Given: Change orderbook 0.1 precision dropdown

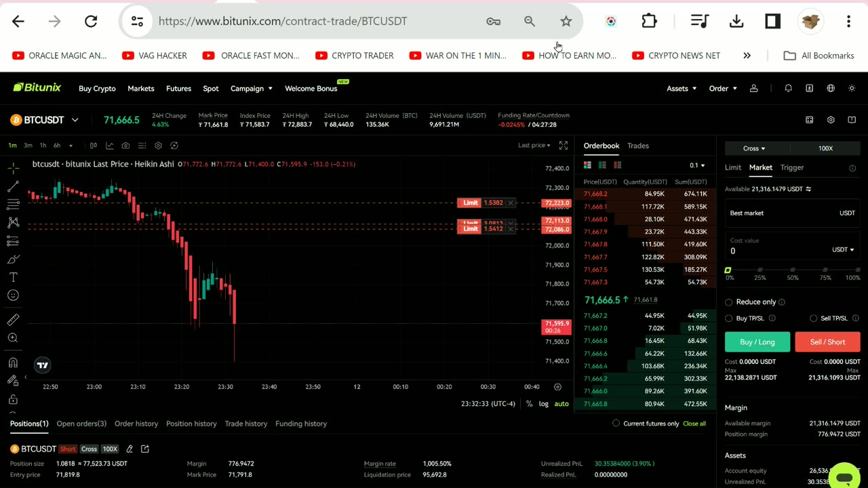Looking at the screenshot, I should 697,165.
